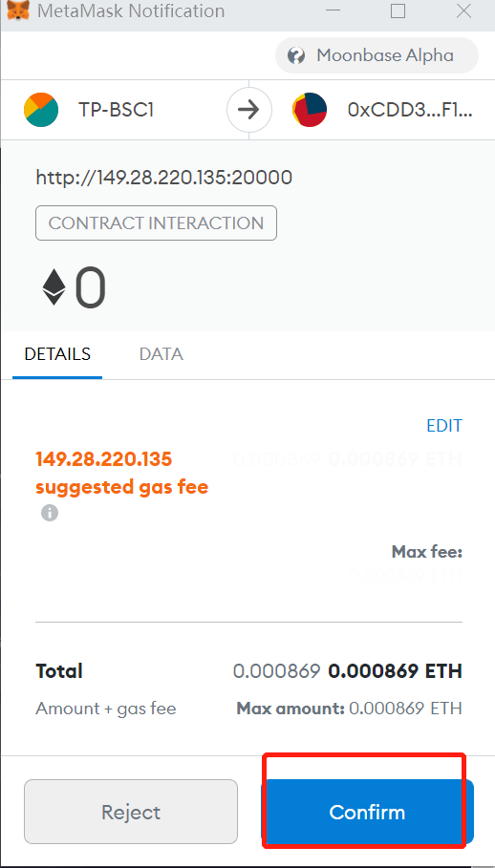Image resolution: width=495 pixels, height=868 pixels.
Task: Click the gas fee info icon
Action: (50, 513)
